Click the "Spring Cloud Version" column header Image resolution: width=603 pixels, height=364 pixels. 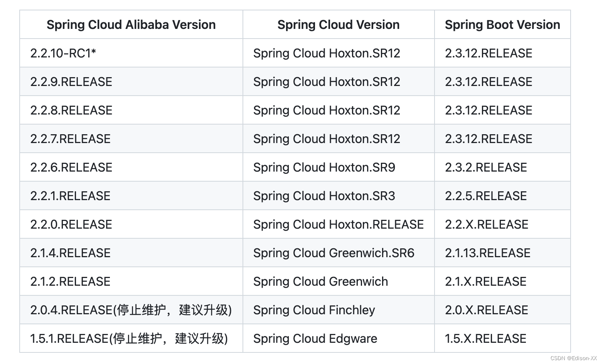coord(339,25)
